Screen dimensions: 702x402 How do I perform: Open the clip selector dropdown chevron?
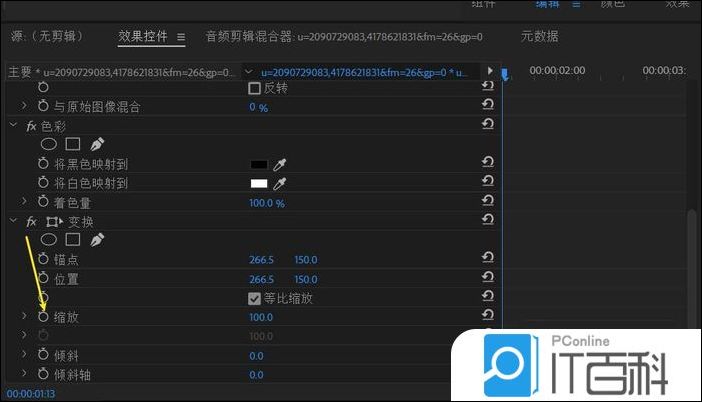point(249,72)
